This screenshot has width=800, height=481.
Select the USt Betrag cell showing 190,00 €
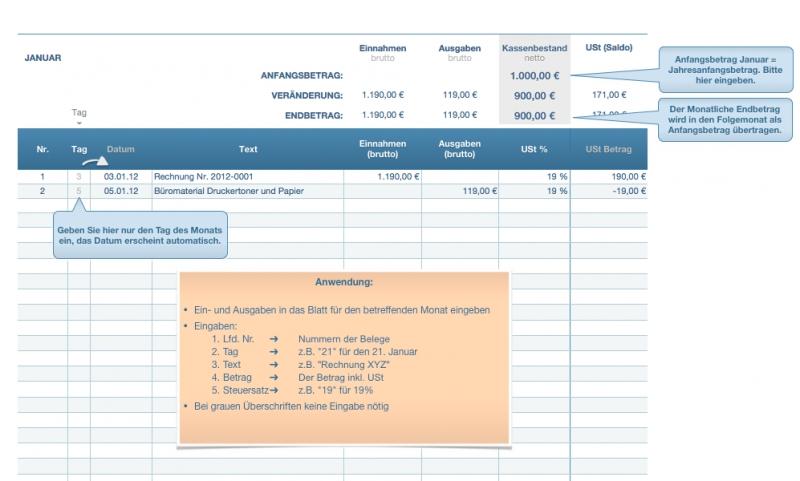coord(608,176)
